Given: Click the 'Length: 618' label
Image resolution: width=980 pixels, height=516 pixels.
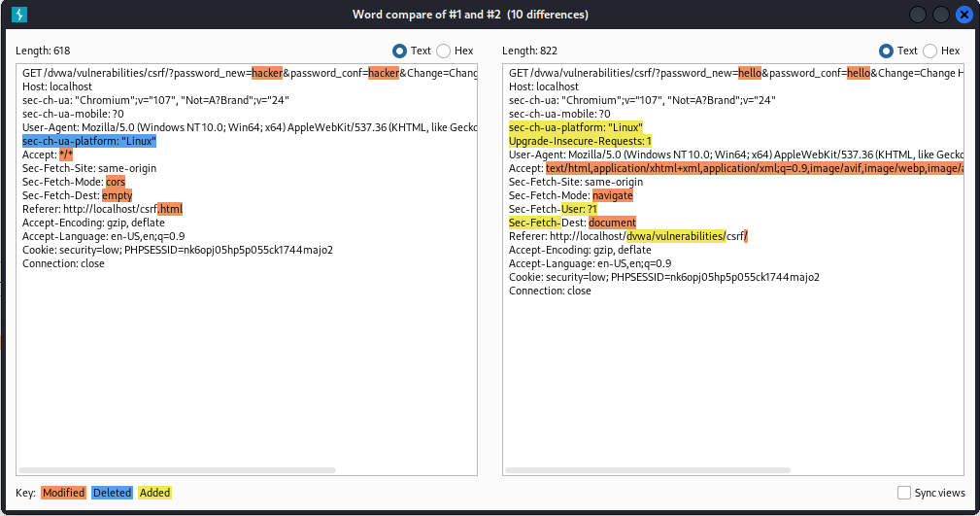Looking at the screenshot, I should coord(43,51).
